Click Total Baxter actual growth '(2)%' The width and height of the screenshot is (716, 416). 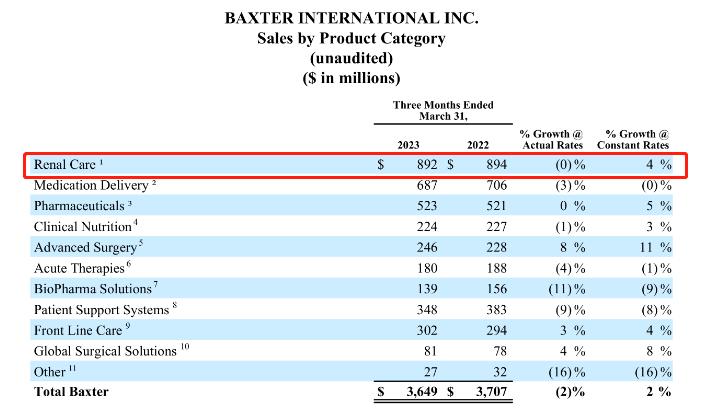tap(570, 392)
